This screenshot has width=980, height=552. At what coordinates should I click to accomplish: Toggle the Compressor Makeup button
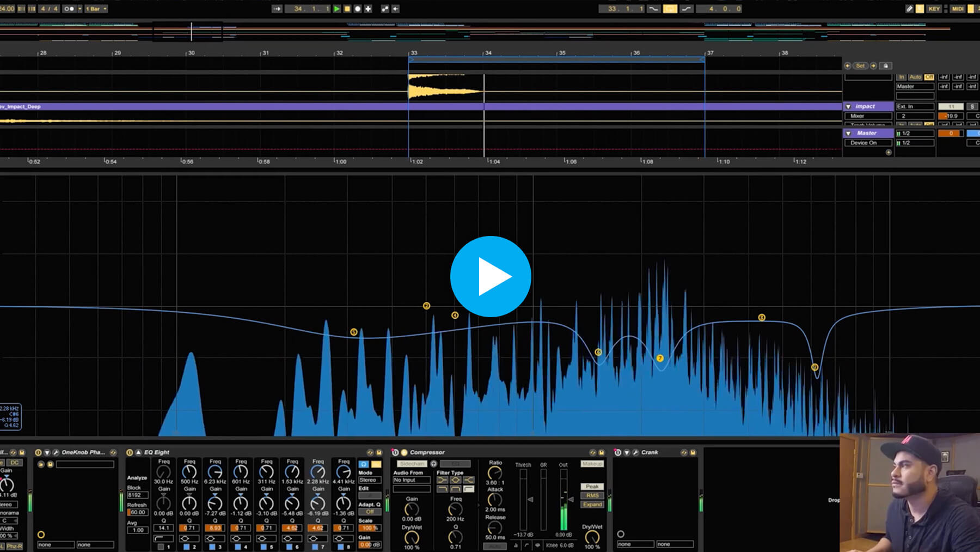tap(592, 464)
